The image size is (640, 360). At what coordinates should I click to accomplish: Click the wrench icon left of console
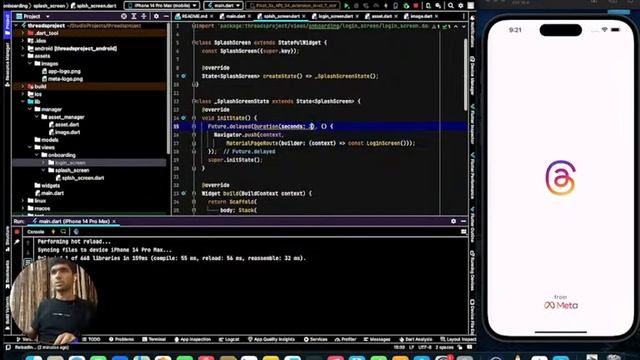17,242
